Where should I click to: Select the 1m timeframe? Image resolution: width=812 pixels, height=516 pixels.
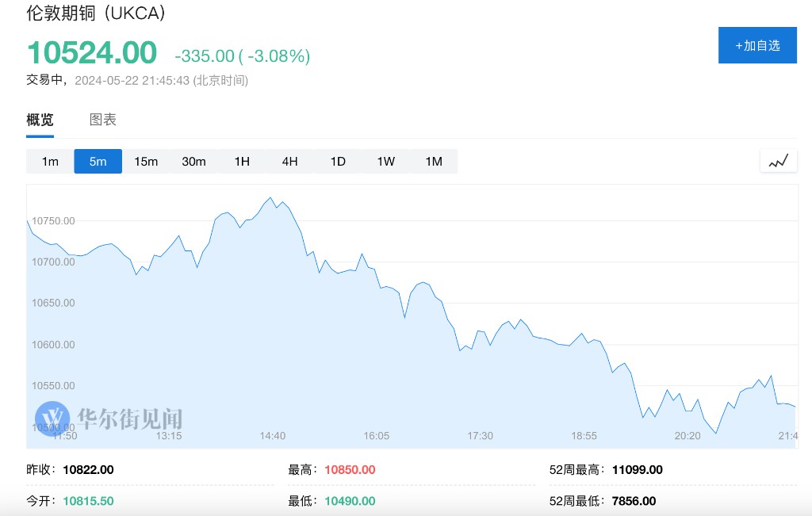click(50, 162)
